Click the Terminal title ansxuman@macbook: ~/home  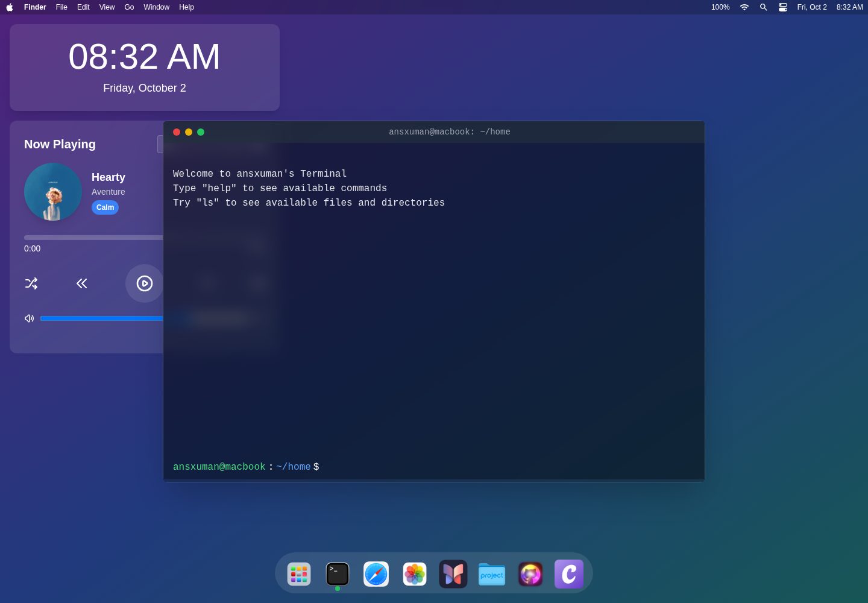tap(450, 131)
